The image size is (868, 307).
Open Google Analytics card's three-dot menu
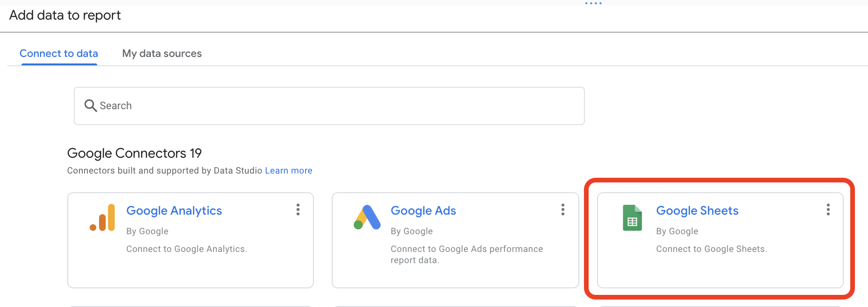pyautogui.click(x=298, y=210)
